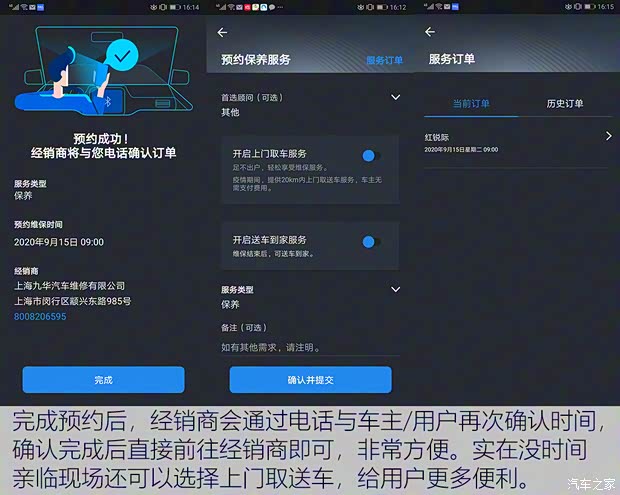Click the 汽车之家 watermark logo

(x=591, y=484)
